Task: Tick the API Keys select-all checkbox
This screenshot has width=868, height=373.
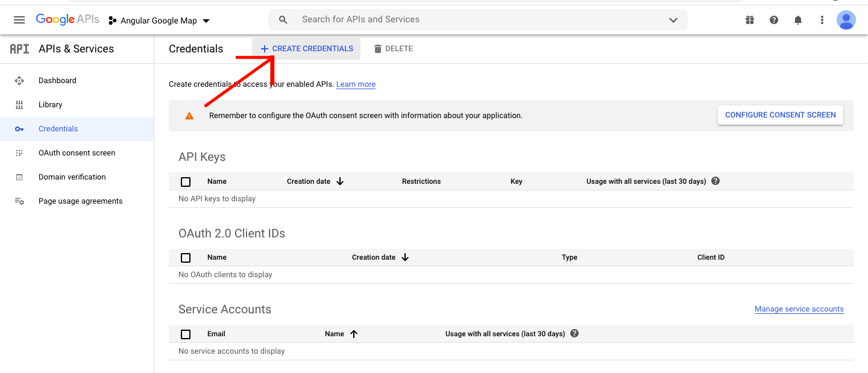Action: coord(186,181)
